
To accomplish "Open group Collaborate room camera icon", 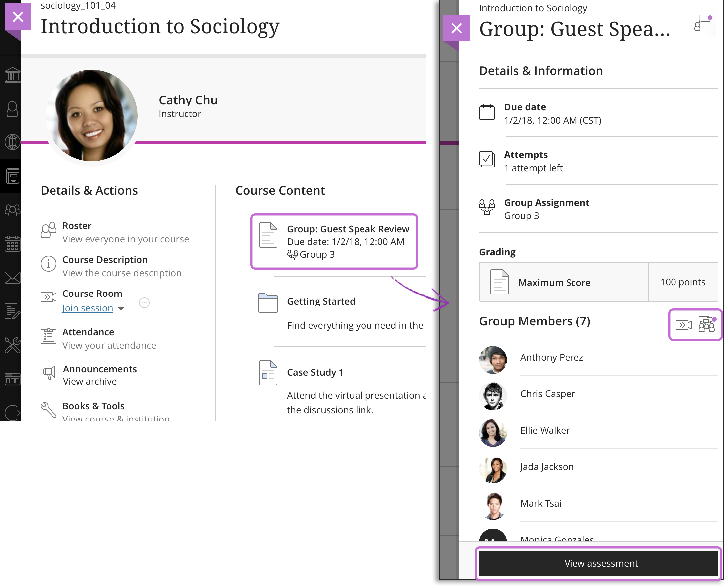I will [x=683, y=325].
